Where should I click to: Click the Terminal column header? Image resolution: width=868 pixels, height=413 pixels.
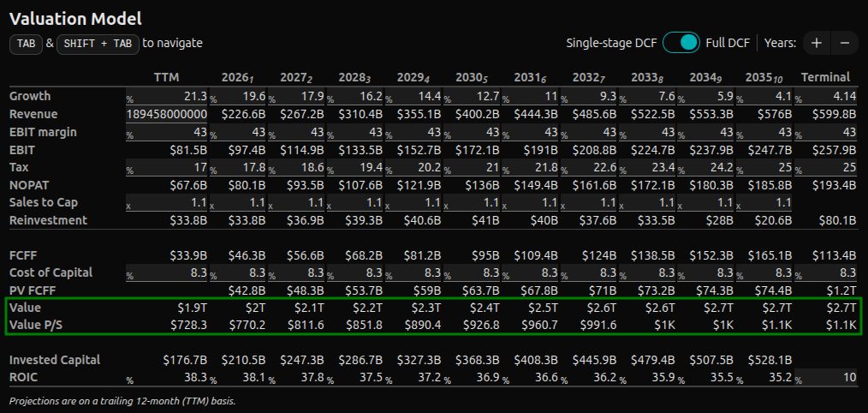tap(825, 77)
